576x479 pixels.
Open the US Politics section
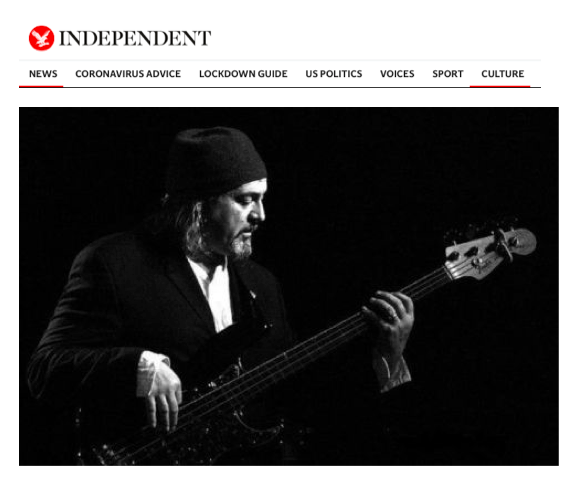(334, 74)
